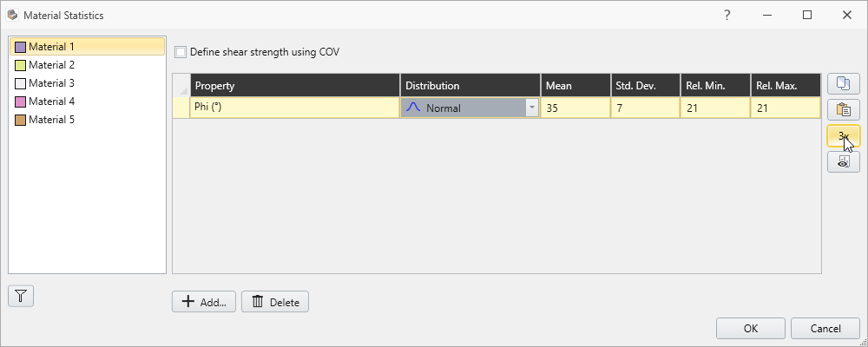Click the Rel. Min. value cell
Screen dimensions: 868x347
pos(714,108)
